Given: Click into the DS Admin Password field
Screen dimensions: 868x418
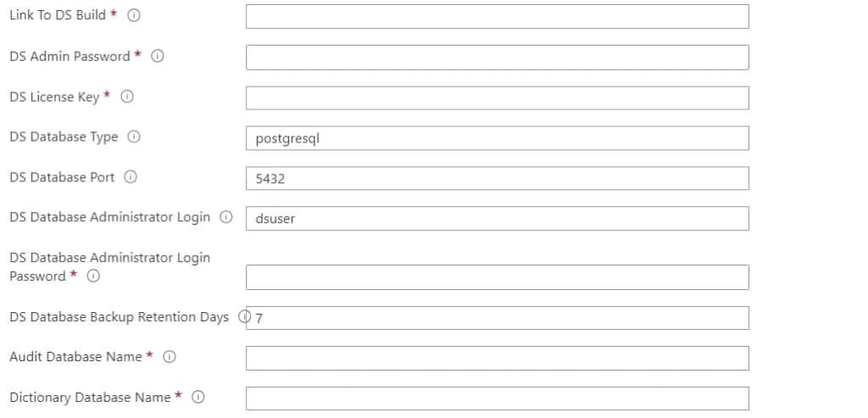Looking at the screenshot, I should point(497,58).
